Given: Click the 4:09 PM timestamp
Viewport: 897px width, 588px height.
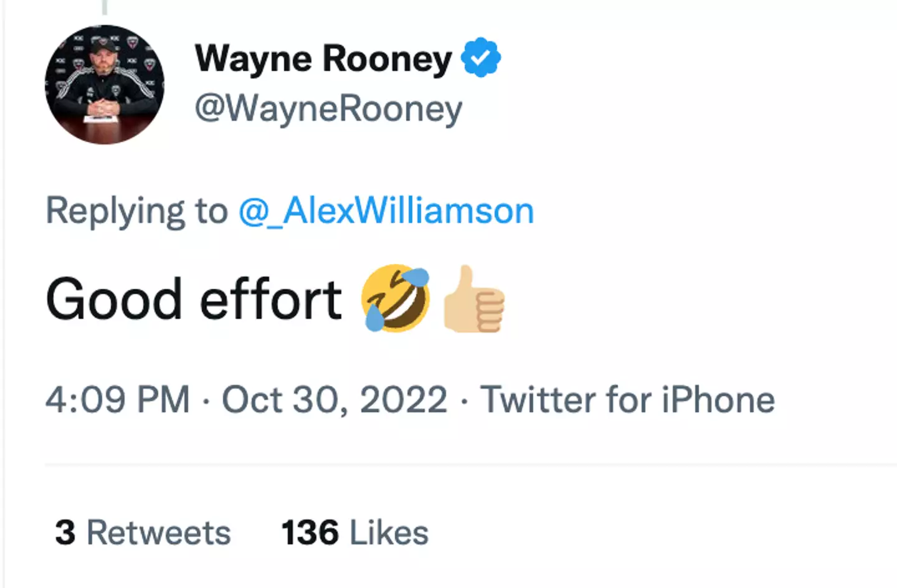Looking at the screenshot, I should (118, 399).
